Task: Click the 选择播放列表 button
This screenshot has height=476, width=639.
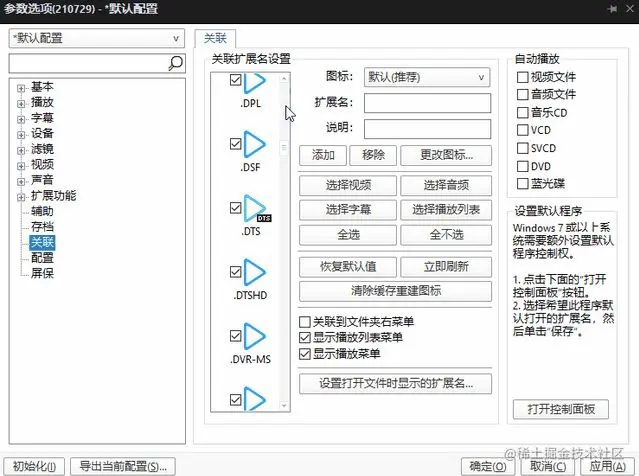Action: 446,210
